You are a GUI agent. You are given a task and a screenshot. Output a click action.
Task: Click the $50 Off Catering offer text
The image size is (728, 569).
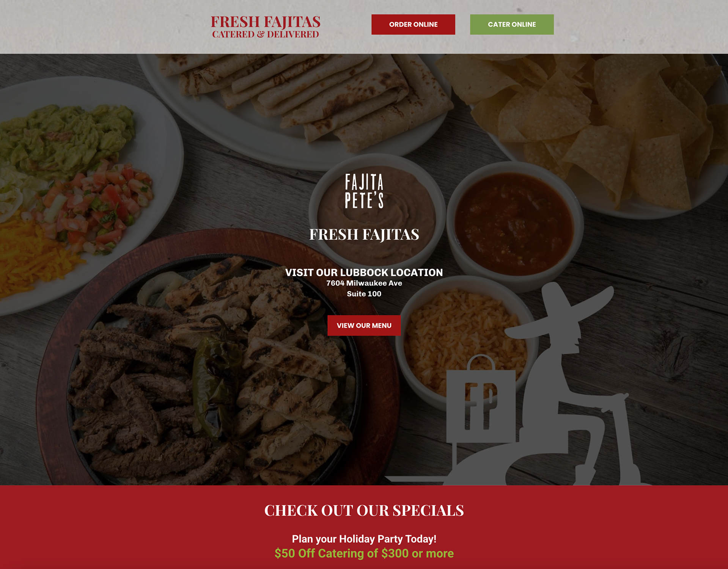point(364,553)
